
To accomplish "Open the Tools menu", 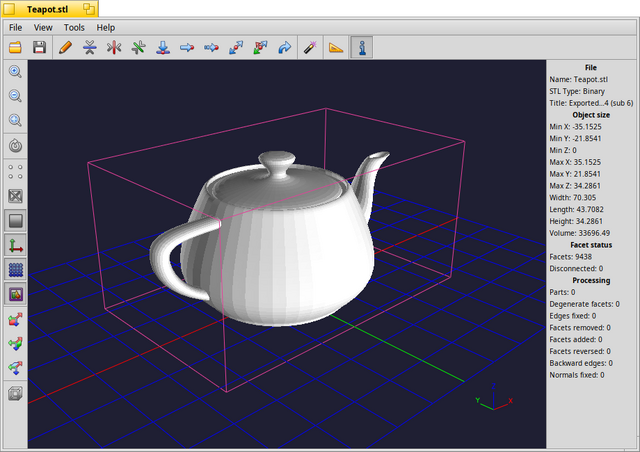I will [74, 27].
